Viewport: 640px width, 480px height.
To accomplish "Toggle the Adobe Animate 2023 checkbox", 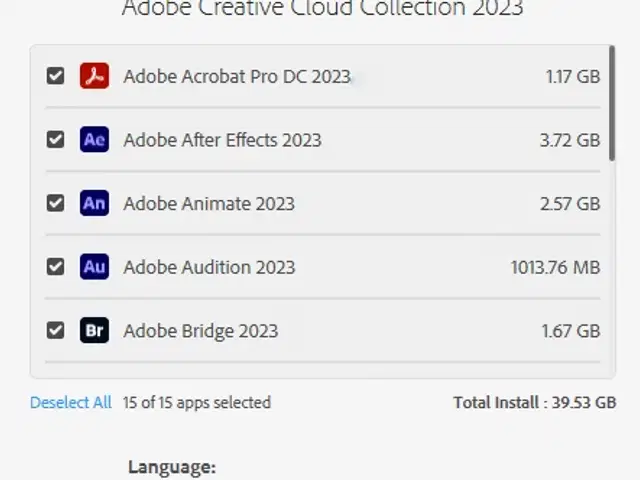I will (x=55, y=203).
